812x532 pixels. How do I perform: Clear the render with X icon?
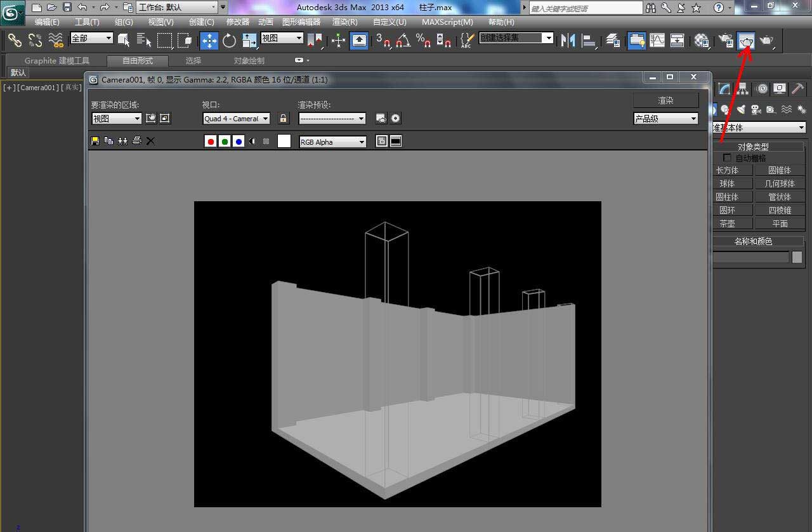click(150, 141)
